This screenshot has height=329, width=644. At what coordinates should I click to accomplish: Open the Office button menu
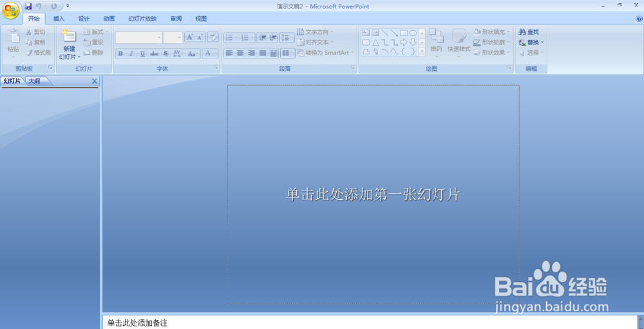[10, 10]
